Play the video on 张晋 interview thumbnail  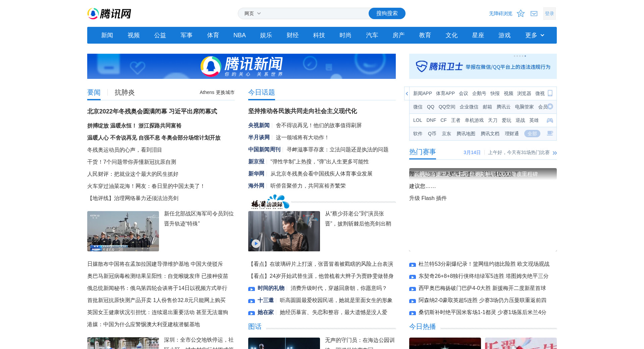[256, 243]
